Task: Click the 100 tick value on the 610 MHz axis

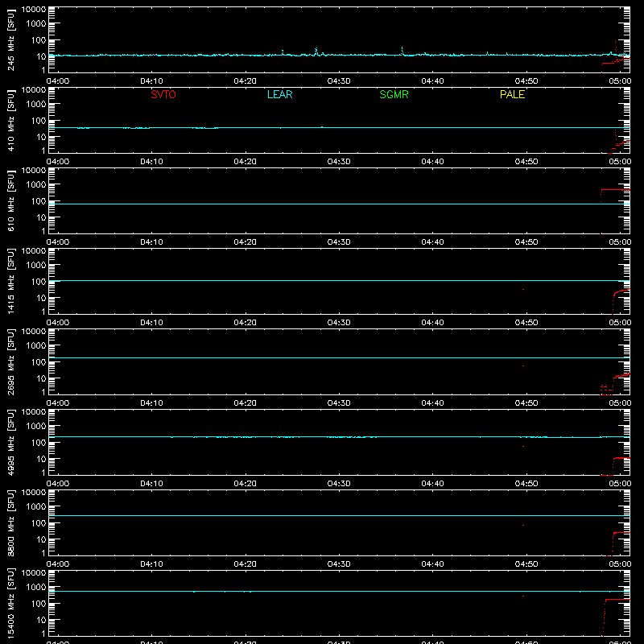Action: coord(38,201)
